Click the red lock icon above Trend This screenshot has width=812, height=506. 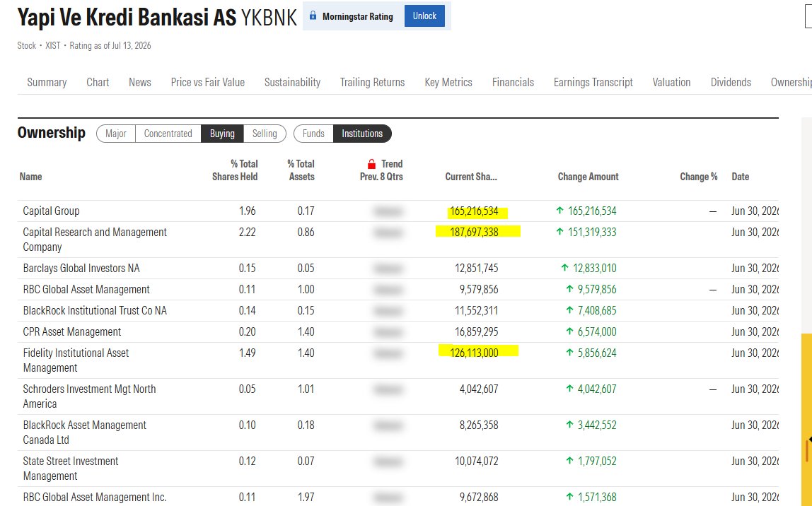[x=371, y=164]
